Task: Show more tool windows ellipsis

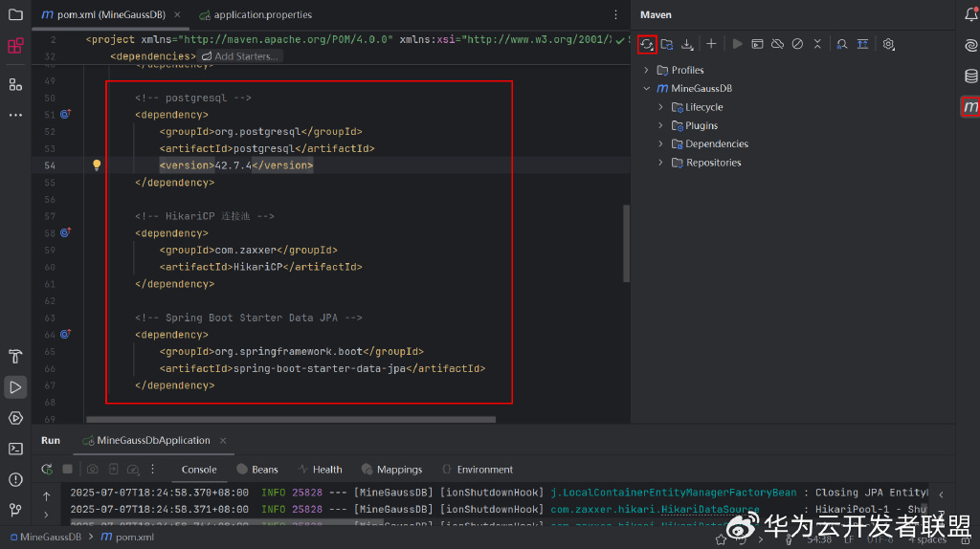Action: pos(15,115)
